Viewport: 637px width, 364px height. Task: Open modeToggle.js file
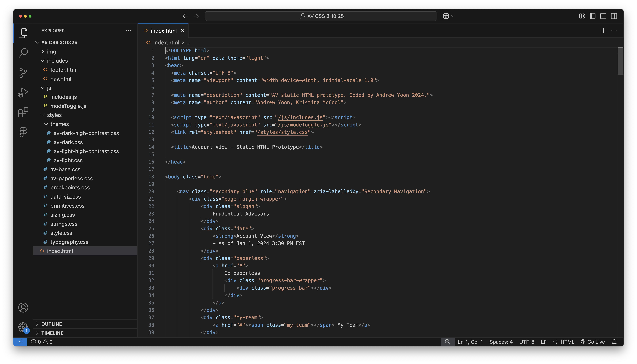pos(85,106)
